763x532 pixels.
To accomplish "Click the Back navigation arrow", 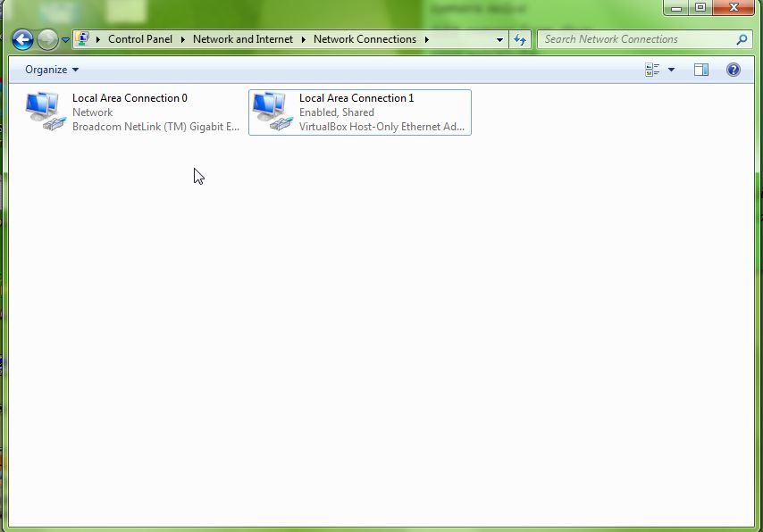I will (22, 39).
